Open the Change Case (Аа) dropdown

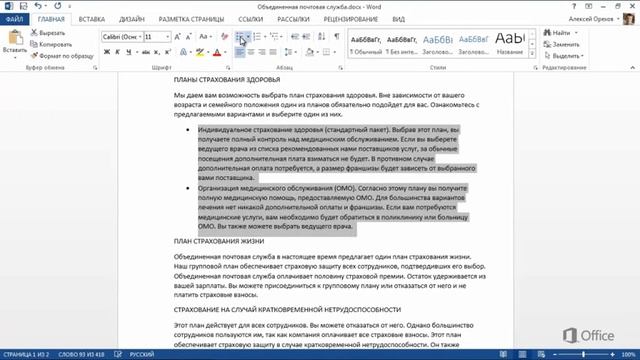pyautogui.click(x=205, y=37)
